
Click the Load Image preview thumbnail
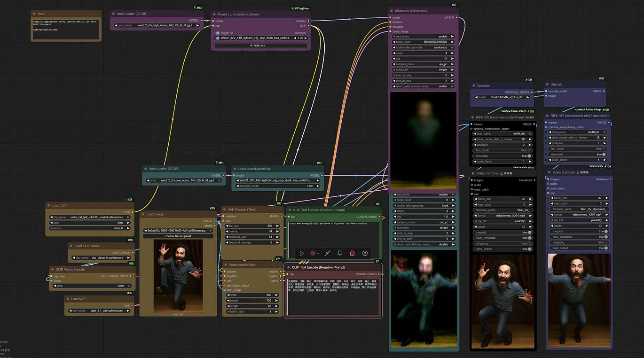coord(178,275)
